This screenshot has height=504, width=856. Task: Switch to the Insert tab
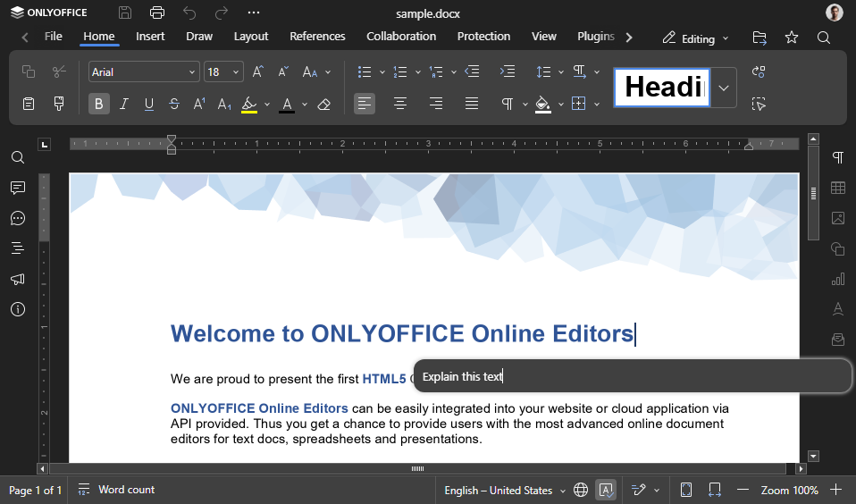click(x=150, y=37)
